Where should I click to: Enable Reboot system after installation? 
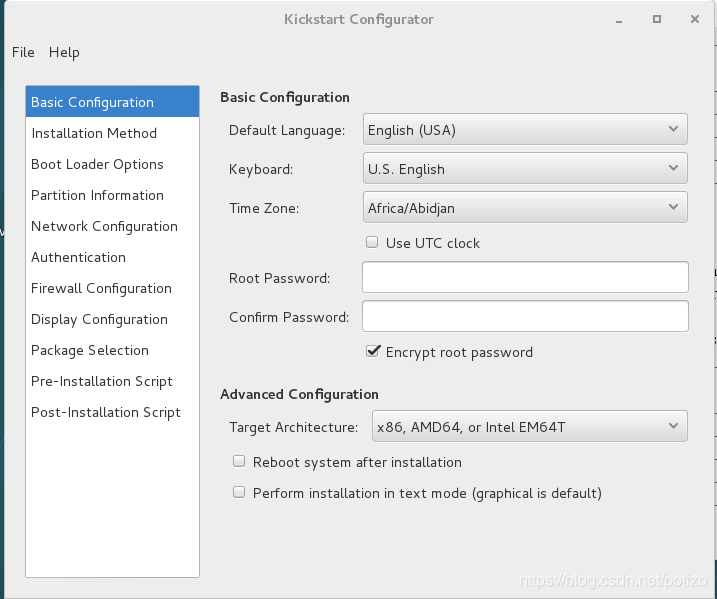click(239, 462)
